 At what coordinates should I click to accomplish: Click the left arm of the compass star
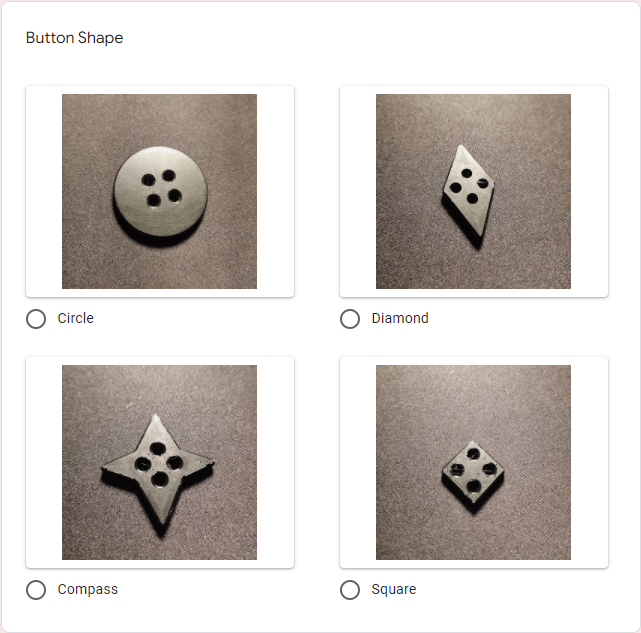tap(117, 466)
